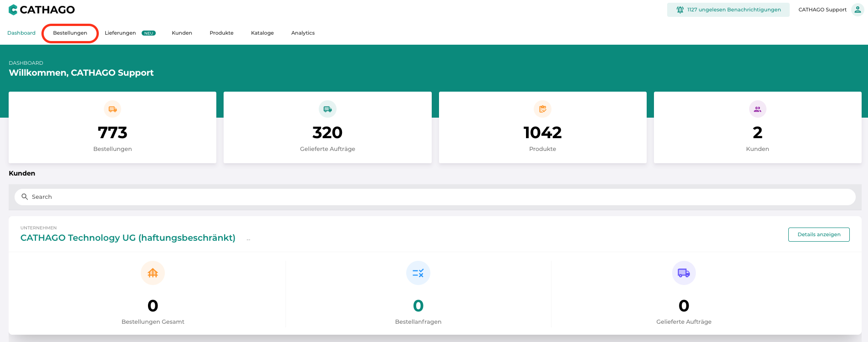Screen dimensions: 868x342
Task: Click into the Kunden search field
Action: 437,197
